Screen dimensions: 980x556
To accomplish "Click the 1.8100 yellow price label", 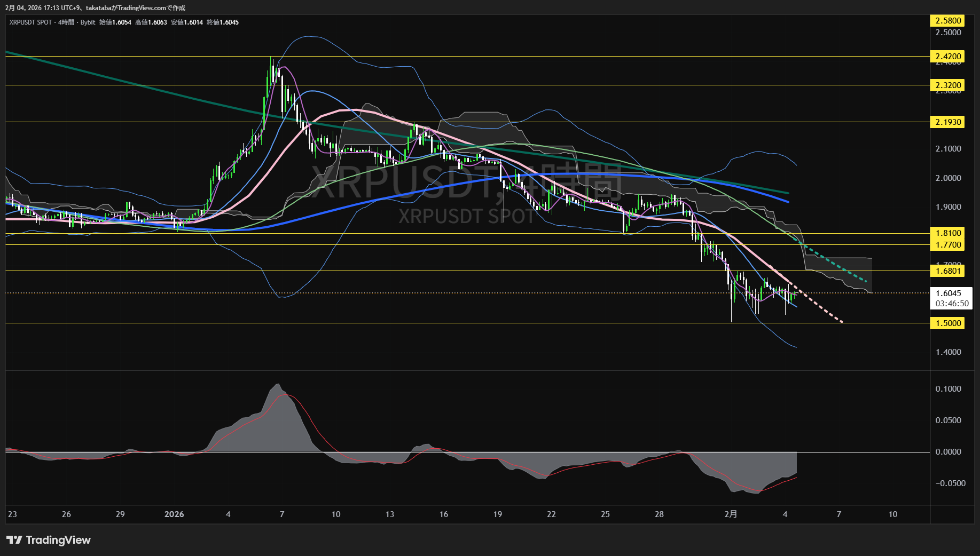I will click(x=948, y=233).
